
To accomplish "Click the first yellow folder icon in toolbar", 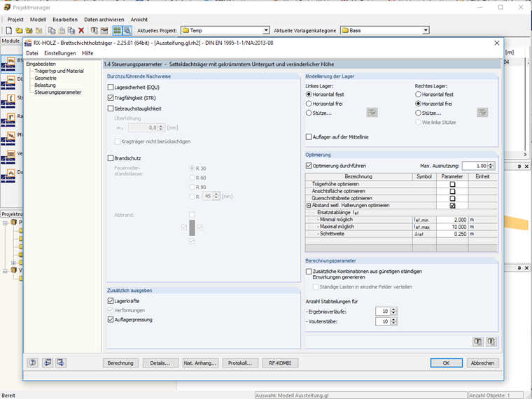I will [19, 31].
